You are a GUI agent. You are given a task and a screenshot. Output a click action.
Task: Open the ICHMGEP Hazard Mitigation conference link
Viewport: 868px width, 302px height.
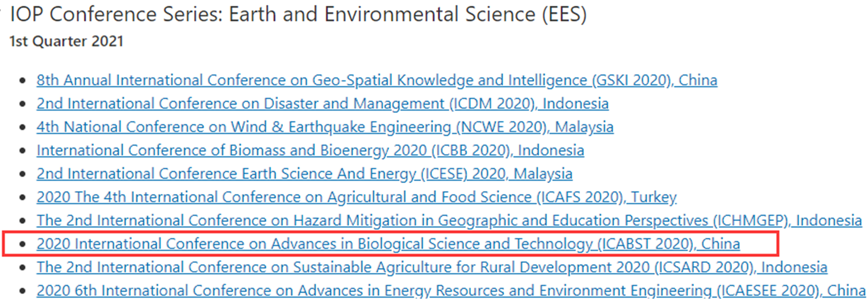coord(449,221)
